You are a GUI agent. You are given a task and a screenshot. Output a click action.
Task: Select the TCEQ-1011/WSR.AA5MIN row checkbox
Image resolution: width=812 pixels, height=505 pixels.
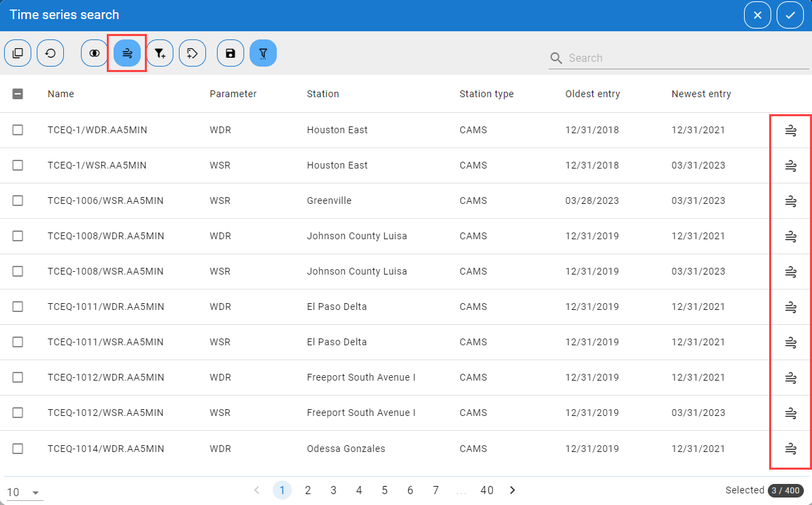[18, 342]
